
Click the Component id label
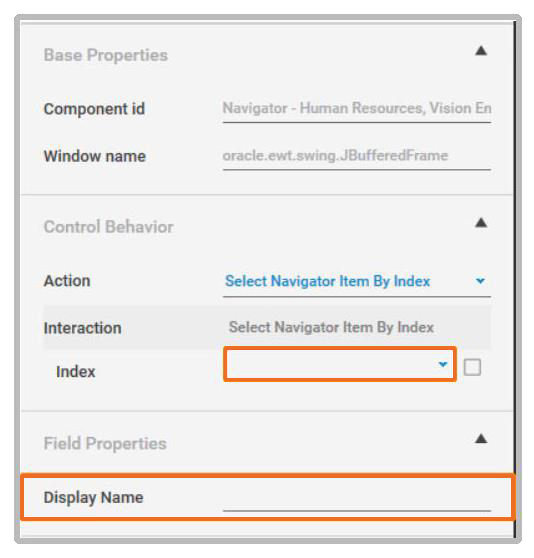point(94,109)
